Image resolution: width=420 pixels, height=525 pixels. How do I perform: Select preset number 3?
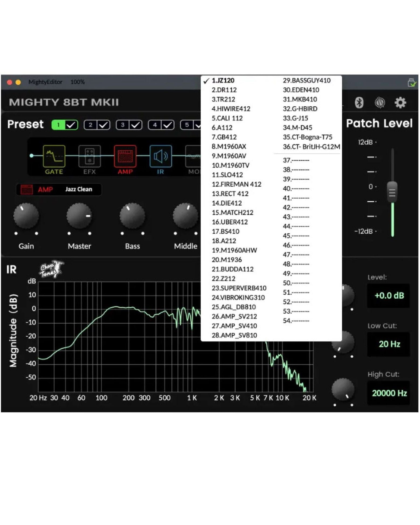click(123, 125)
